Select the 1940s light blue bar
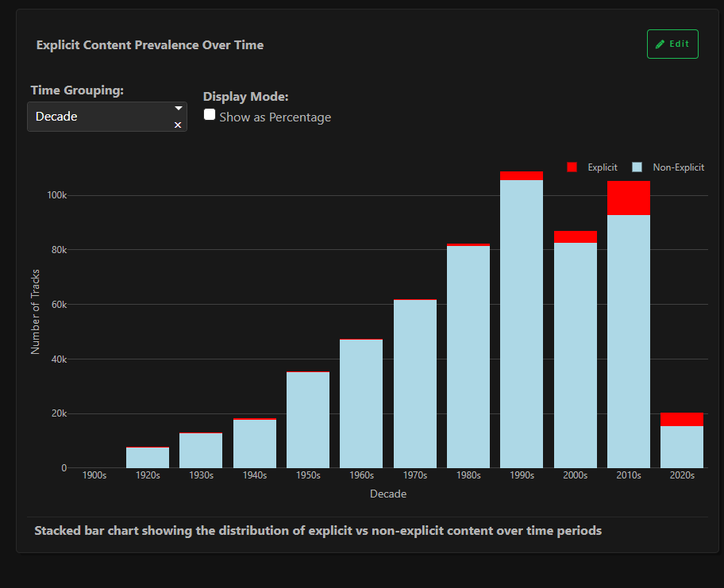Image resolution: width=724 pixels, height=588 pixels. (254, 444)
